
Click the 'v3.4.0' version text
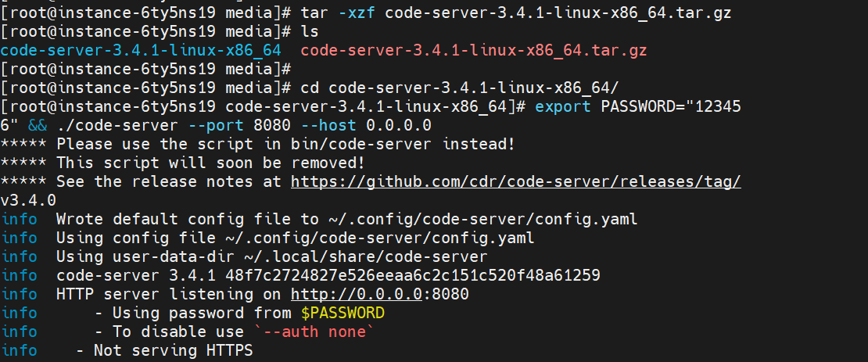point(28,200)
